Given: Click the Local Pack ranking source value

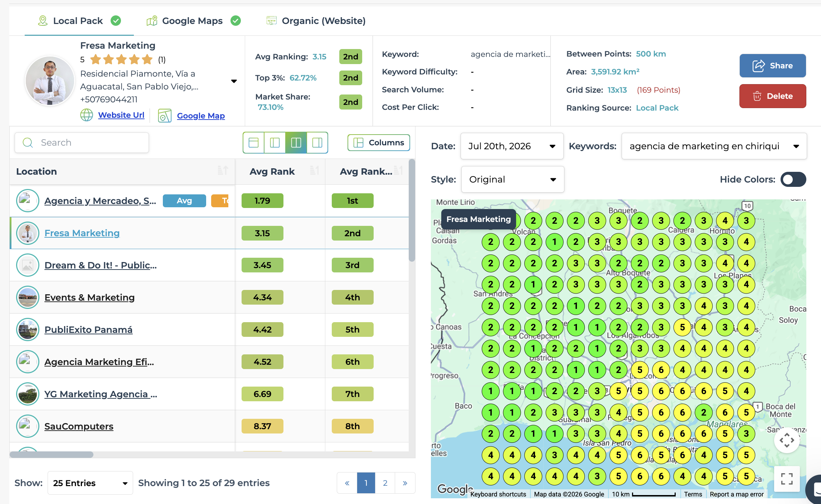Looking at the screenshot, I should (657, 108).
